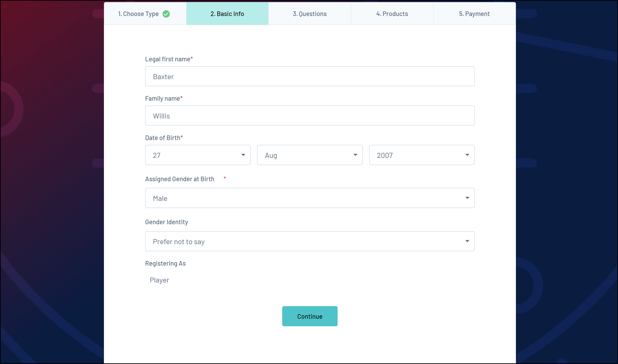Click the day dropdown arrow icon

pos(243,155)
